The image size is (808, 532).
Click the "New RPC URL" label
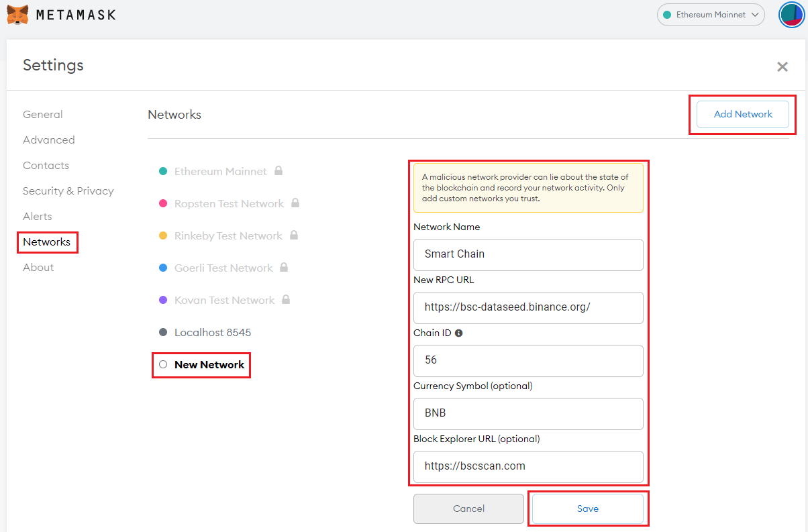pyautogui.click(x=444, y=280)
